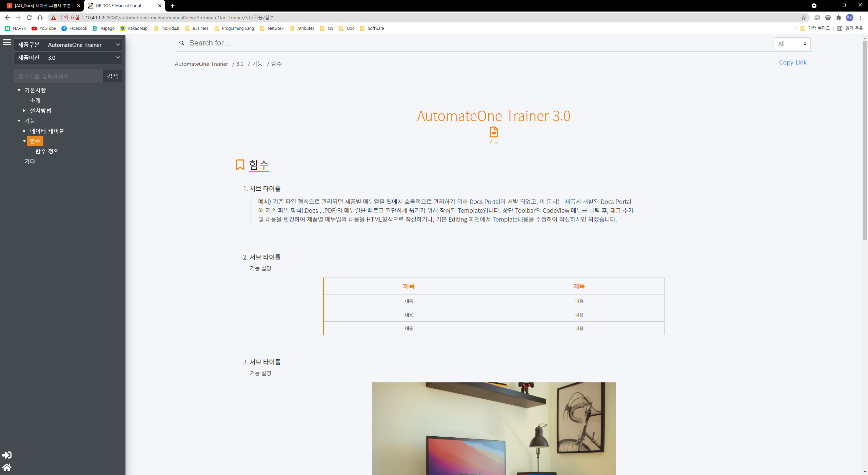This screenshot has width=868, height=475.
Task: Collapse the 기본사항 tree section
Action: [x=19, y=90]
